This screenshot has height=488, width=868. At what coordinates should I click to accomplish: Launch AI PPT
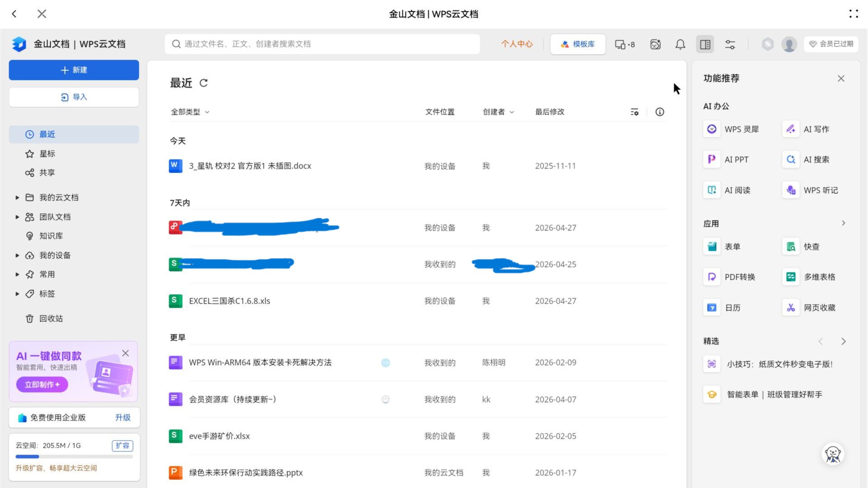[x=726, y=160]
